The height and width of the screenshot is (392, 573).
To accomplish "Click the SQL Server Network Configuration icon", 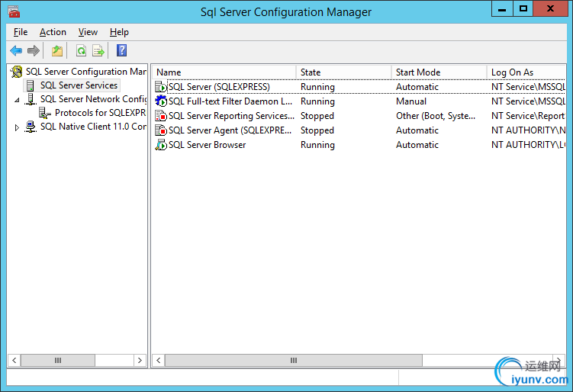I will [31, 99].
